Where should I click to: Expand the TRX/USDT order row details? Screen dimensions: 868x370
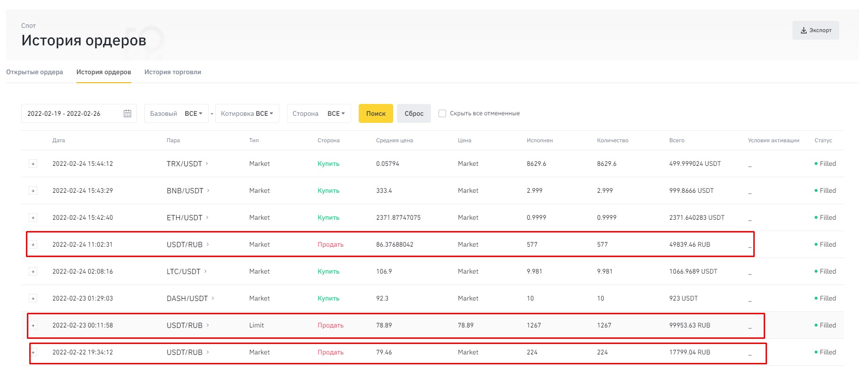[x=33, y=164]
